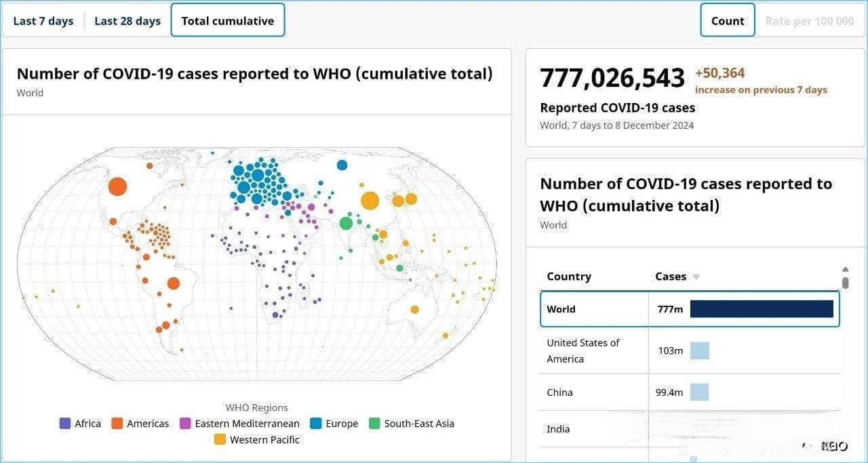The image size is (868, 463).
Task: Click the USA 103m light bar
Action: pyautogui.click(x=700, y=350)
